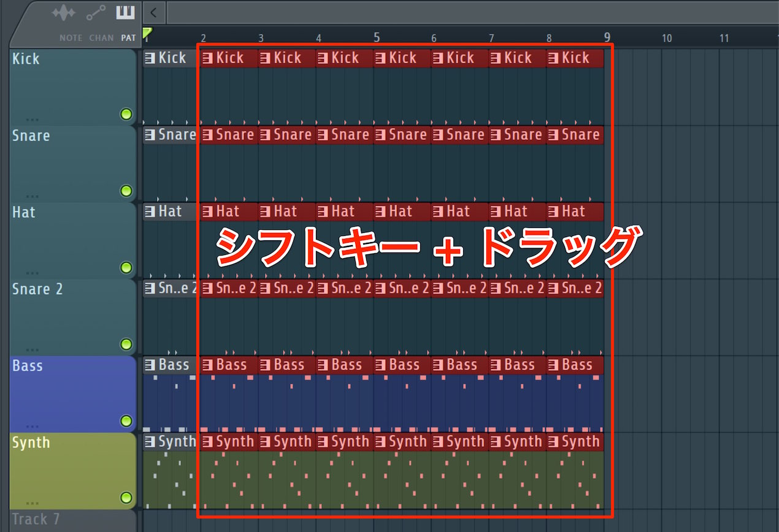Select the Hat clip name at bar 3
Screen dimensions: 779x532
(x=285, y=211)
